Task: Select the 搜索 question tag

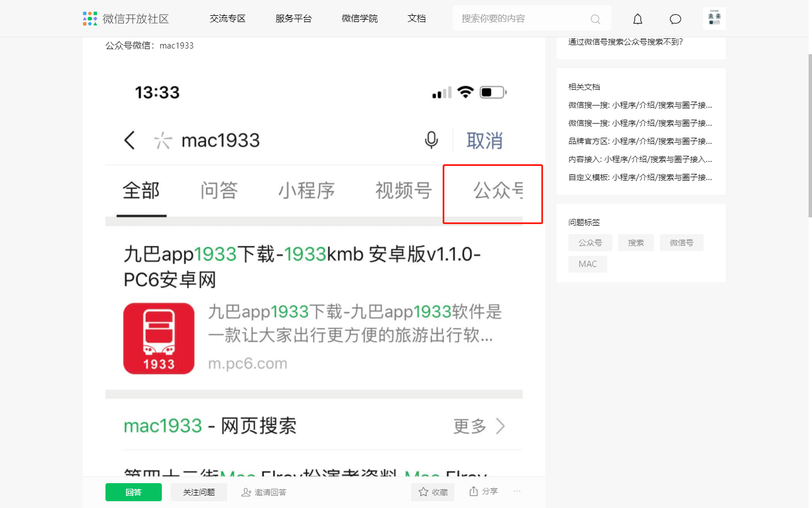Action: pos(636,243)
